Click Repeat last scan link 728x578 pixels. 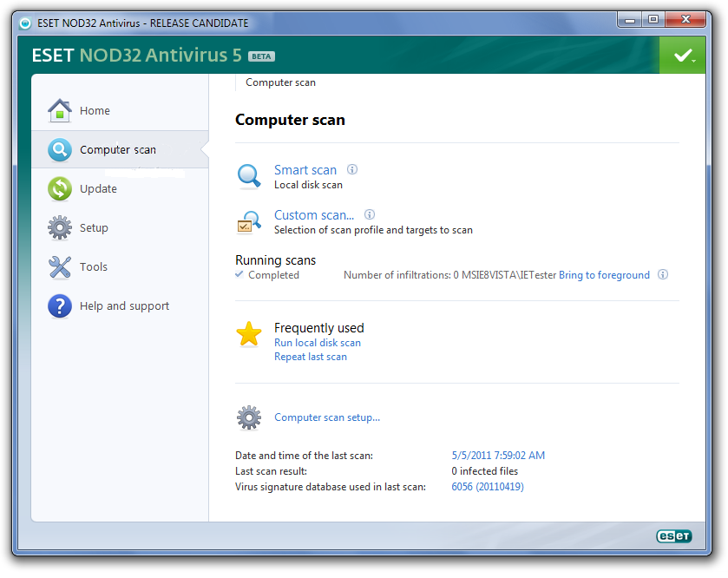(311, 357)
